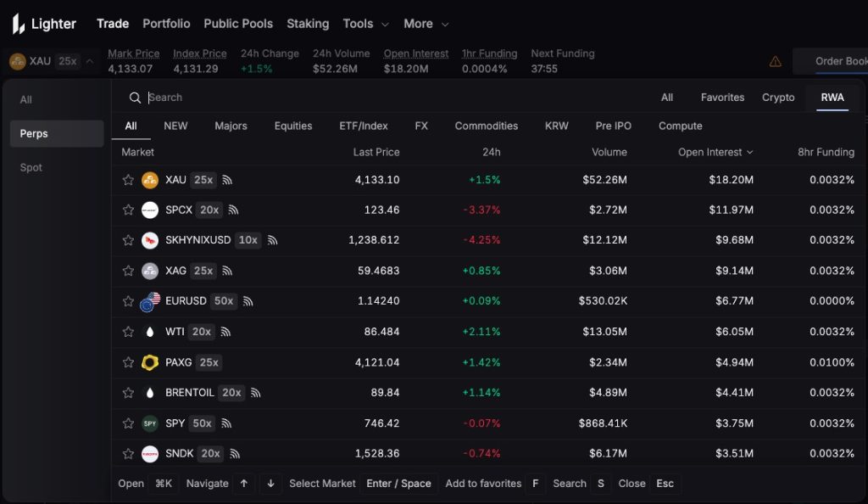Star the PAXG market row
This screenshot has height=504, width=868.
(128, 362)
